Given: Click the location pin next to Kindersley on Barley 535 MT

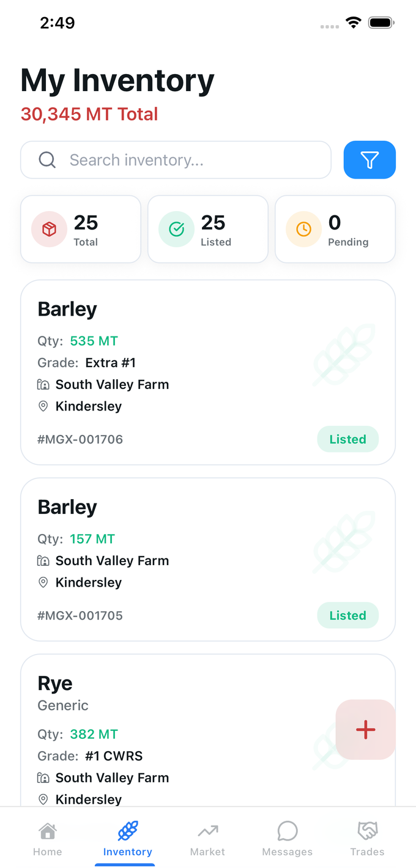Looking at the screenshot, I should [x=43, y=406].
